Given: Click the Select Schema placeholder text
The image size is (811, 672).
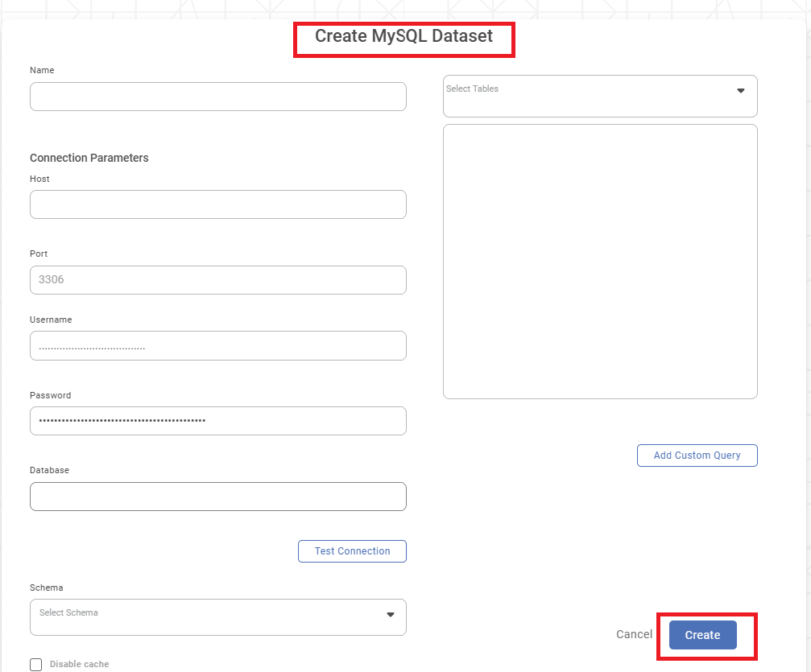Looking at the screenshot, I should point(69,612).
